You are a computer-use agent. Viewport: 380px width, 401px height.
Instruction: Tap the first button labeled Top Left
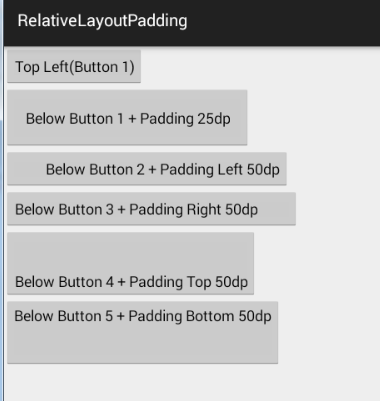pyautogui.click(x=74, y=66)
